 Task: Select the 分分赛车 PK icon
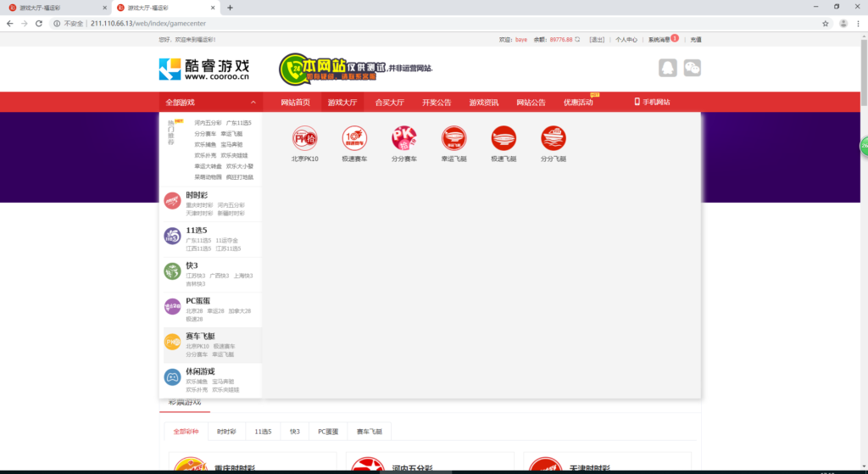pyautogui.click(x=404, y=137)
